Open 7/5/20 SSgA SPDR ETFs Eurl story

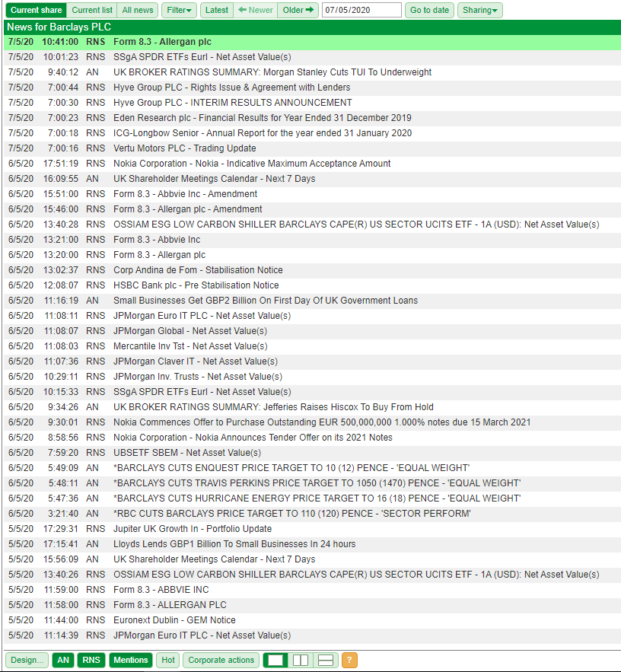pyautogui.click(x=312, y=57)
